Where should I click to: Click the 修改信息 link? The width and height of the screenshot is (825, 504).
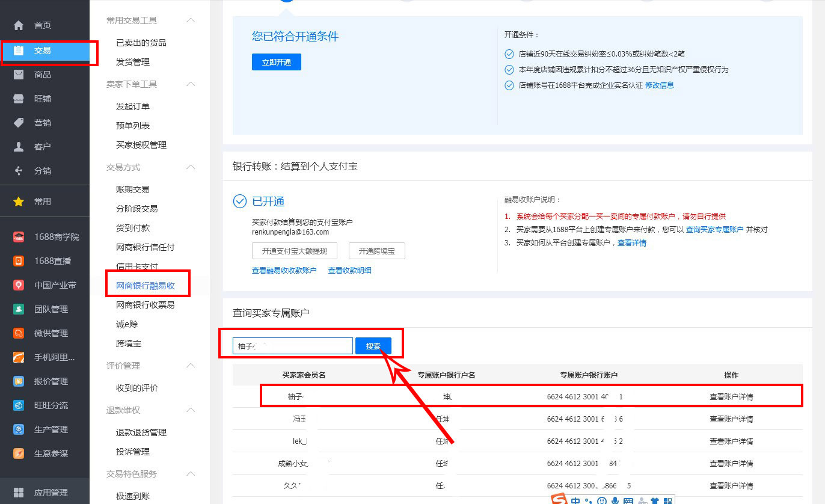point(660,85)
